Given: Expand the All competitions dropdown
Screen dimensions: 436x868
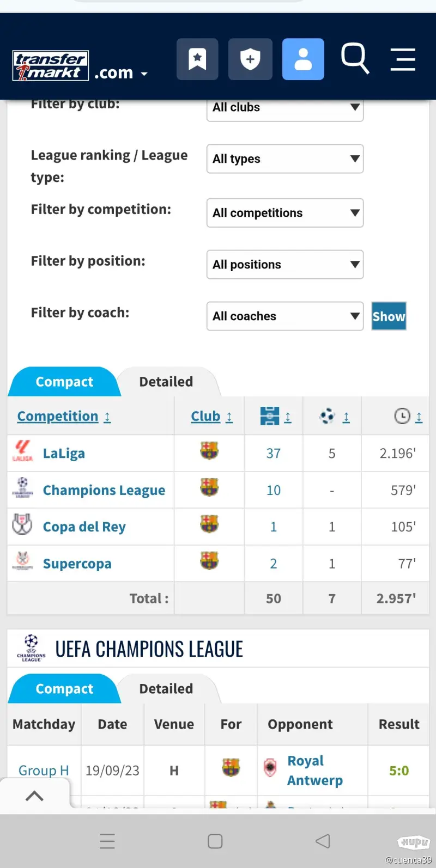Looking at the screenshot, I should click(284, 213).
